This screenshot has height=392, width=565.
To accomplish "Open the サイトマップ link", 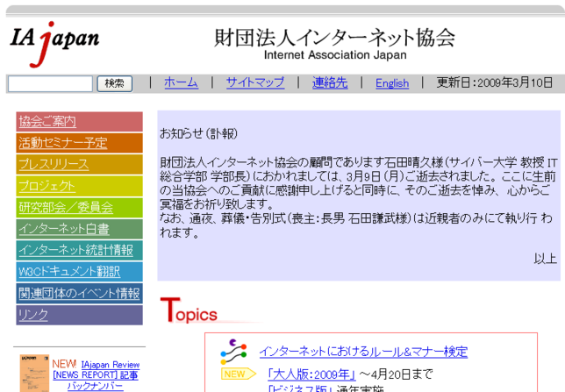I will pos(255,82).
